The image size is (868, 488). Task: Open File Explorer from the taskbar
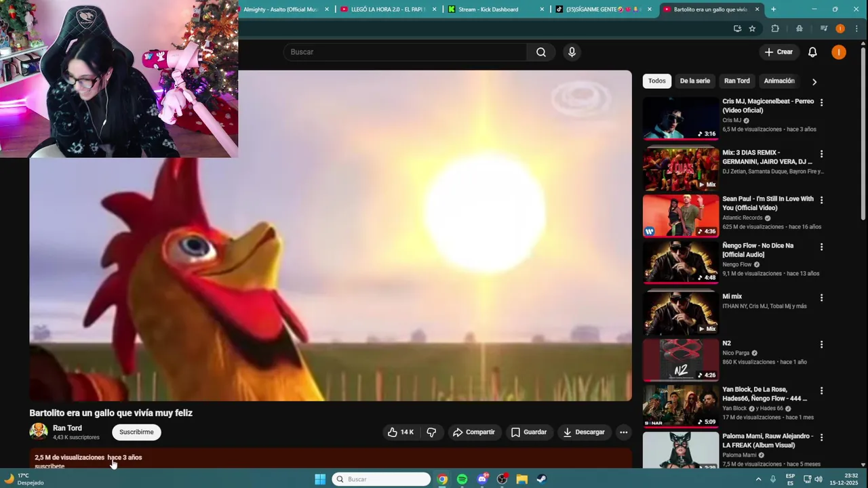(x=521, y=479)
